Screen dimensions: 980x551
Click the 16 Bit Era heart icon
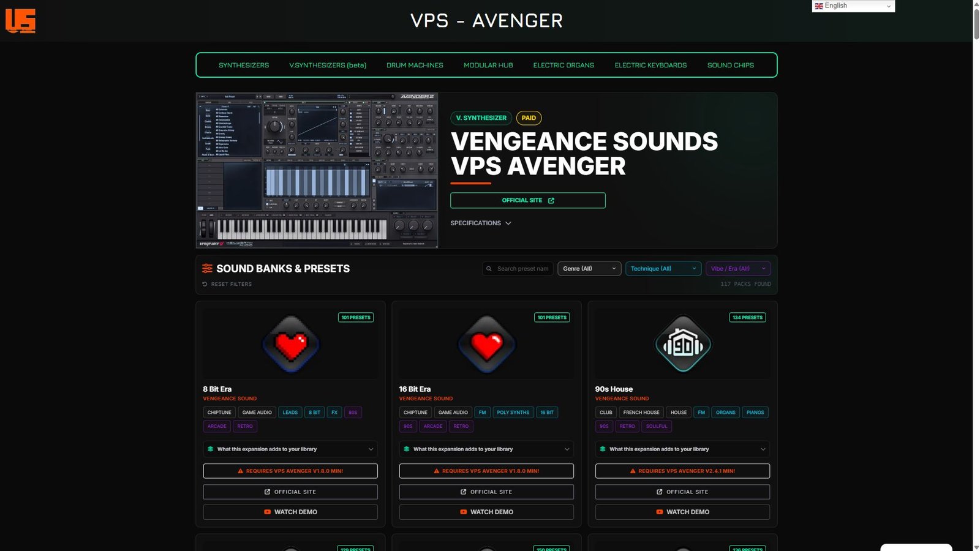tap(487, 344)
